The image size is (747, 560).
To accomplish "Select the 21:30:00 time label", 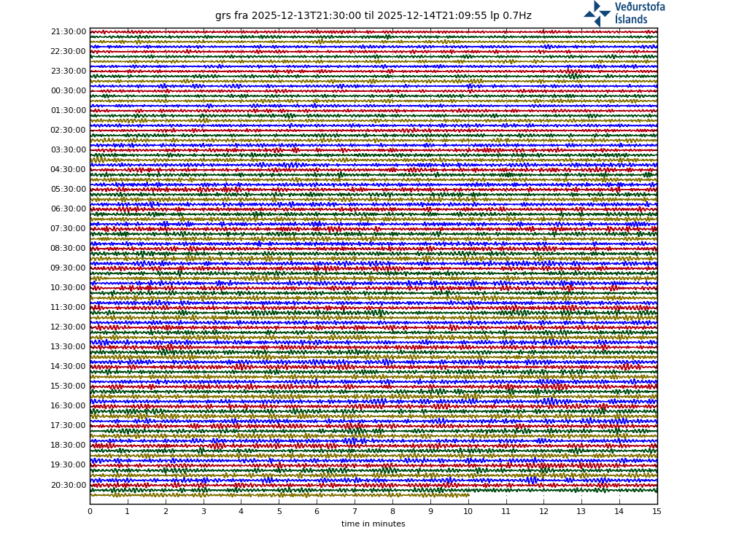I will point(69,32).
